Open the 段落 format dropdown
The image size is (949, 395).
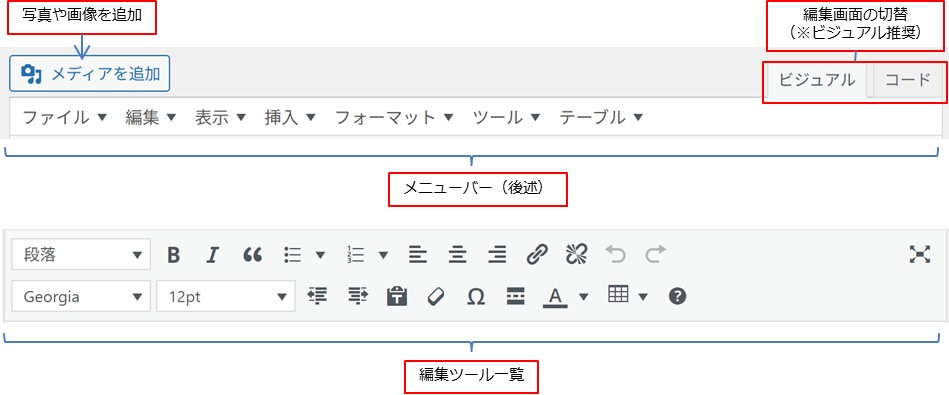(x=80, y=255)
